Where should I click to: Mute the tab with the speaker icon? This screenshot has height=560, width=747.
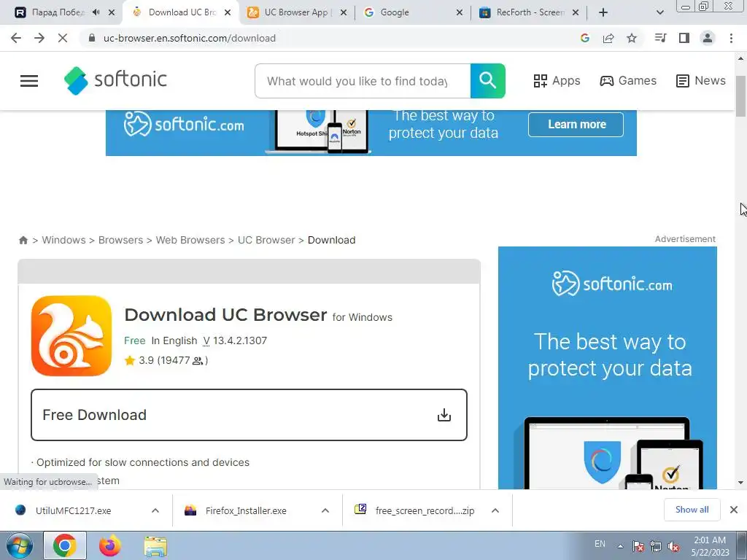pos(96,12)
